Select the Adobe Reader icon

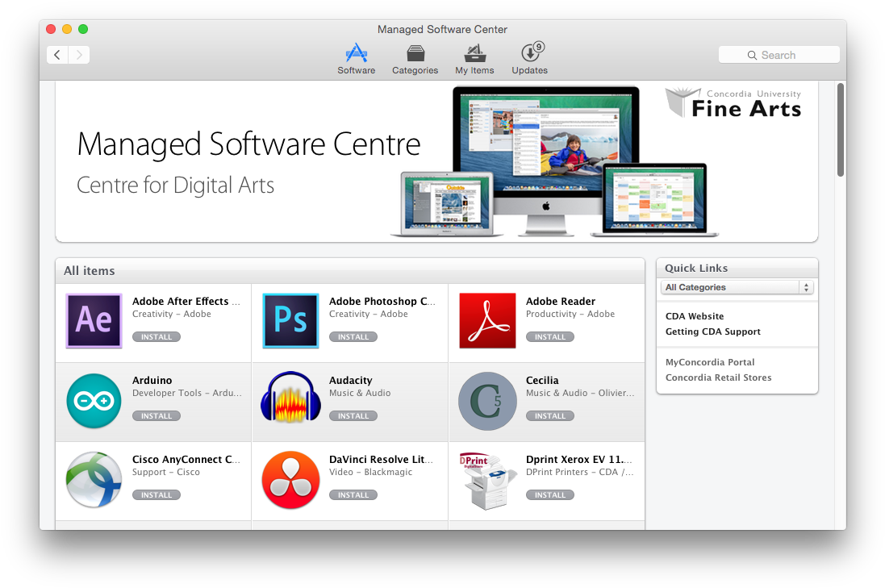coord(487,321)
